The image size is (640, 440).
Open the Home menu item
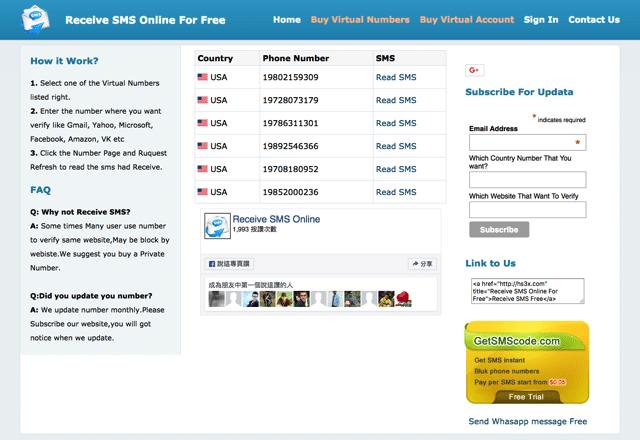click(286, 20)
